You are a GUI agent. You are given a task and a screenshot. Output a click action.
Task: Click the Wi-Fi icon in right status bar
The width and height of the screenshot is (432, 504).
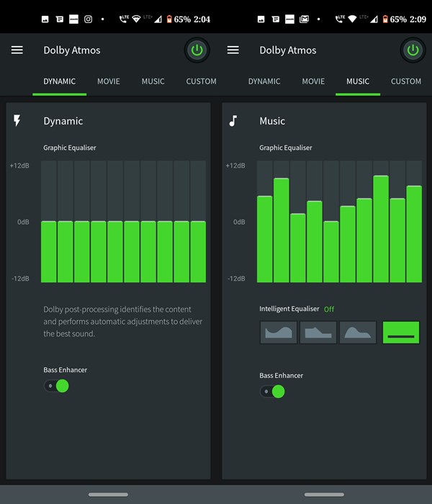[352, 19]
